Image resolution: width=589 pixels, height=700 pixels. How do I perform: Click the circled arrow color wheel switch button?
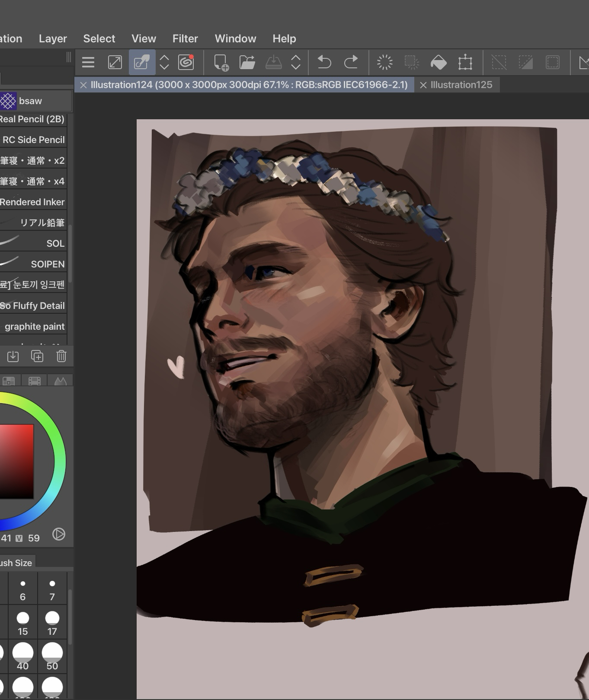click(x=59, y=534)
